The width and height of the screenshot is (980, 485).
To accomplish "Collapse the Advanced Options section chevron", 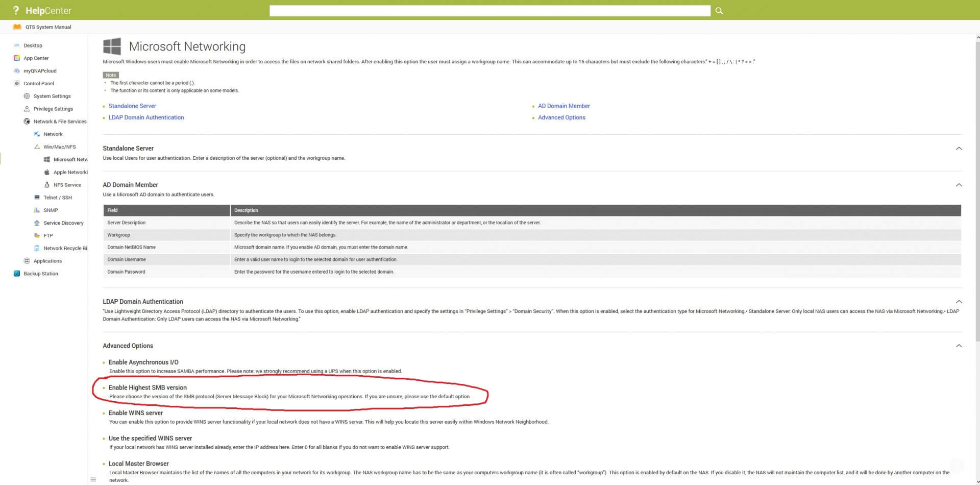I will point(959,346).
